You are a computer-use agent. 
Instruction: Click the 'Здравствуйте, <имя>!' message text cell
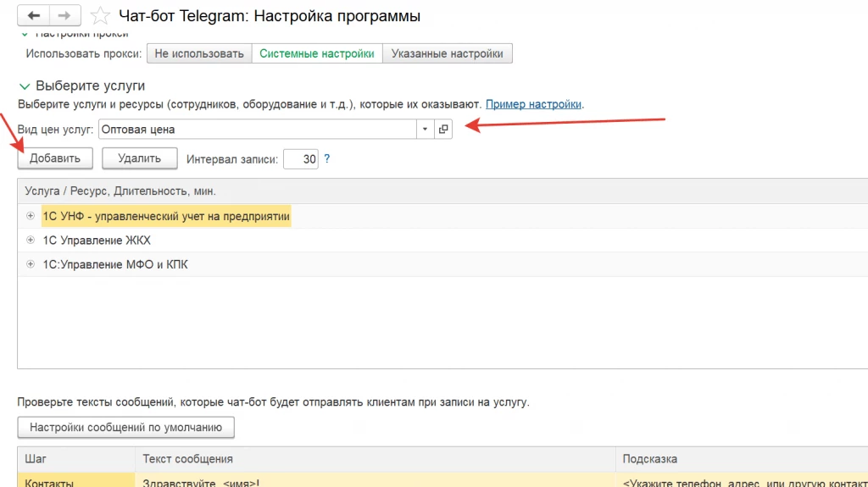point(376,480)
